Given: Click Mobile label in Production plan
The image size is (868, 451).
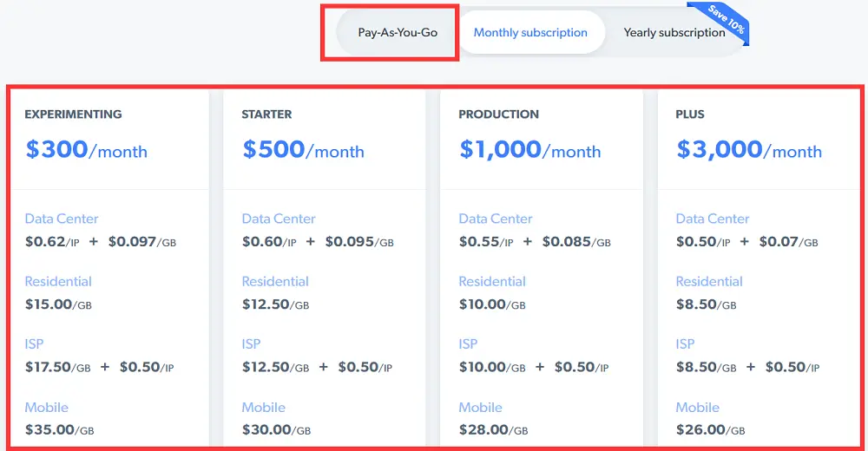Looking at the screenshot, I should (481, 408).
